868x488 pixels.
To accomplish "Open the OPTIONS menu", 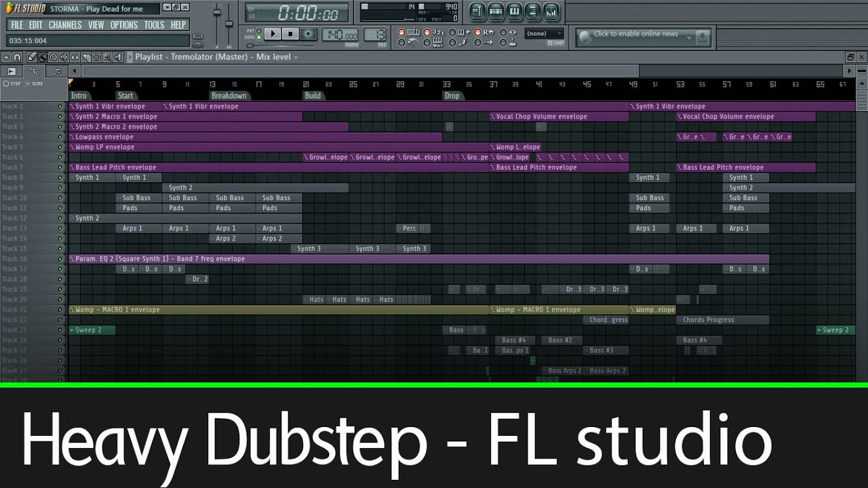I will [x=124, y=25].
